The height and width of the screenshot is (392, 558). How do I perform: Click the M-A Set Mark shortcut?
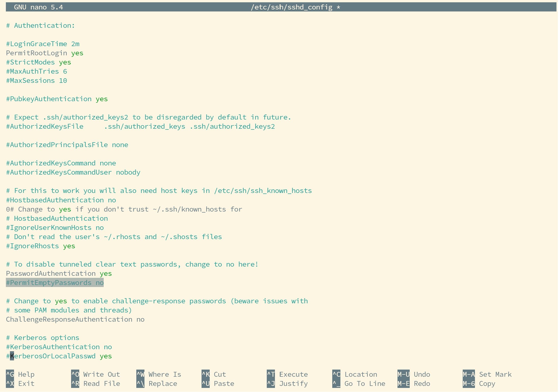(x=487, y=374)
